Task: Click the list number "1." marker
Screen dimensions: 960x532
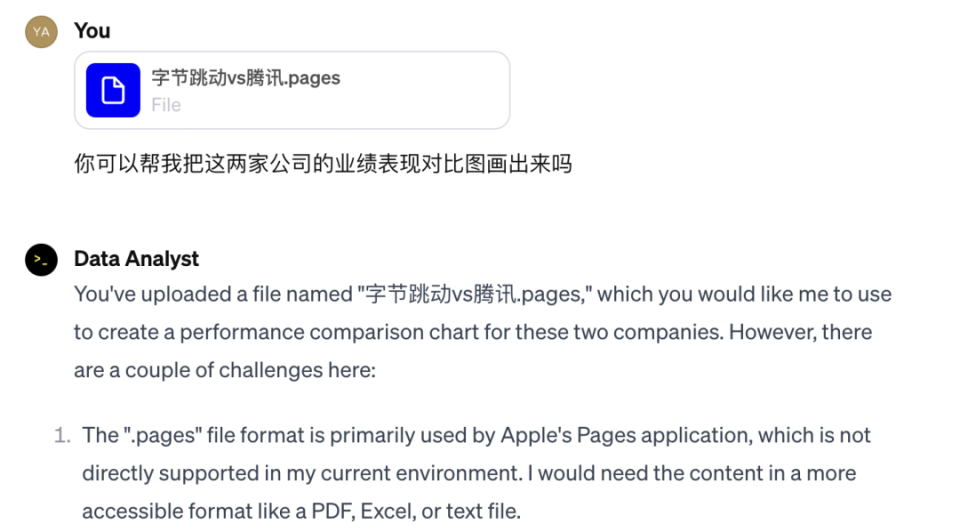Action: click(63, 435)
